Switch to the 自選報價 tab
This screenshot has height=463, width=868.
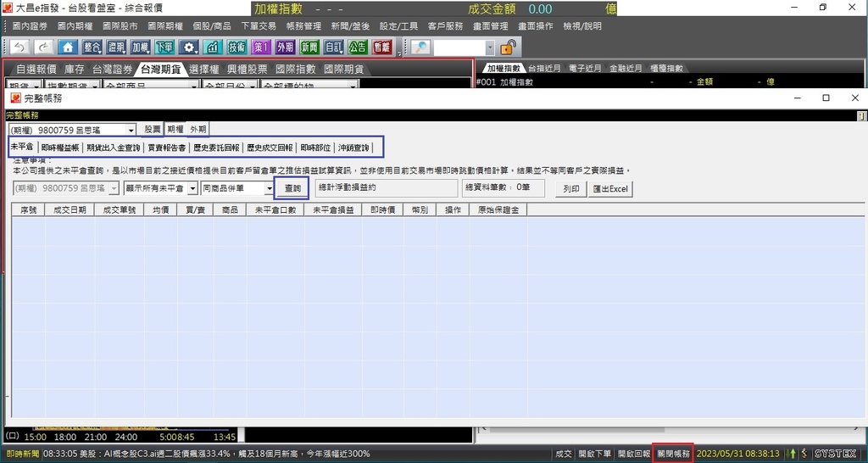point(36,70)
